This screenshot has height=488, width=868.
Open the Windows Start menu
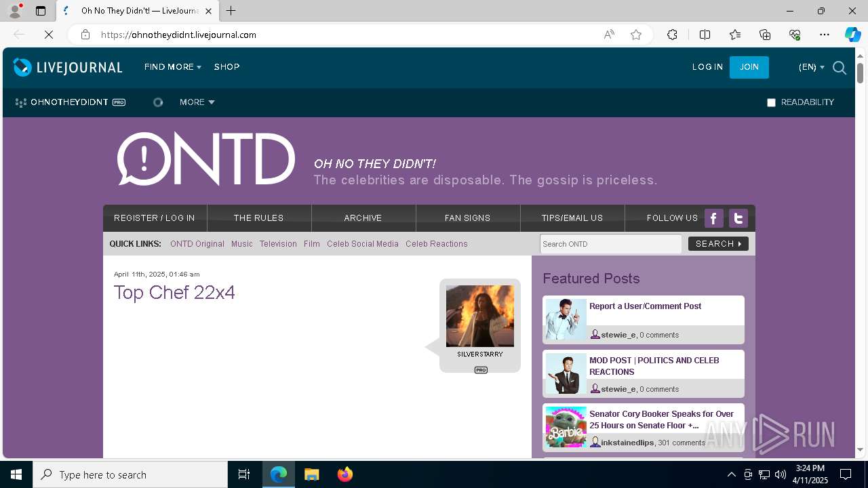(16, 474)
